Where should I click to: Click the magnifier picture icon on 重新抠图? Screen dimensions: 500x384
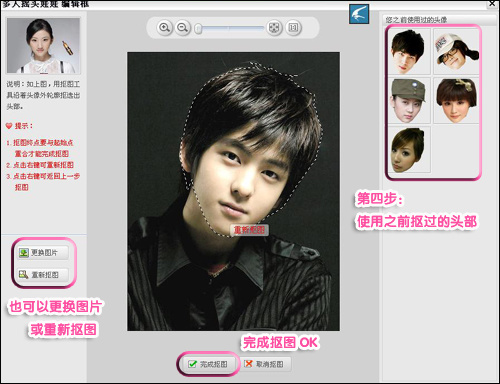click(23, 275)
